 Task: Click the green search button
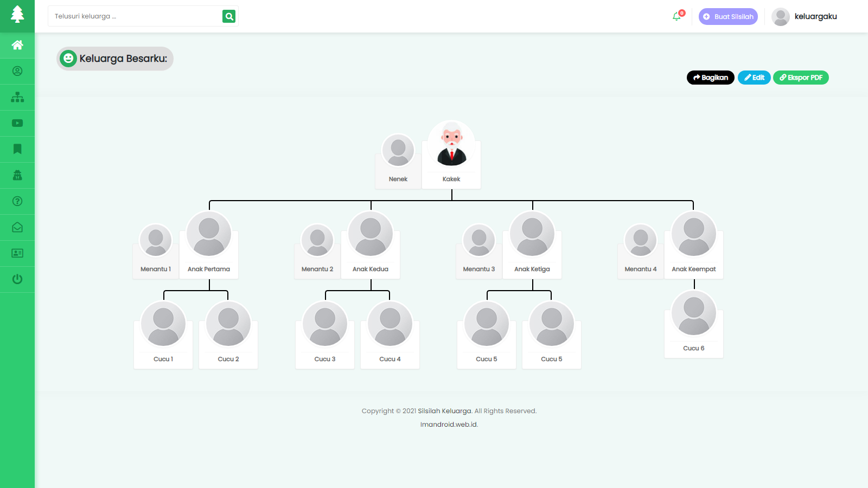point(229,16)
